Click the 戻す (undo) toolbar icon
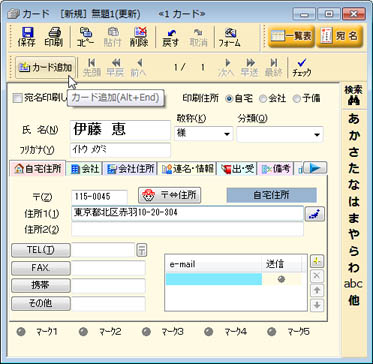 pyautogui.click(x=171, y=37)
